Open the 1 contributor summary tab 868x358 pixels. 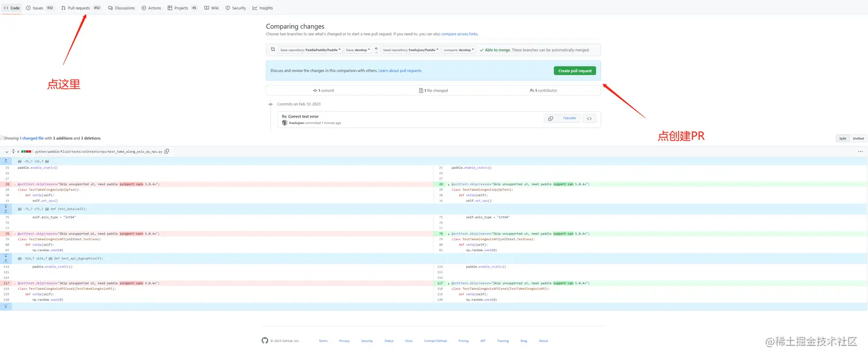543,90
